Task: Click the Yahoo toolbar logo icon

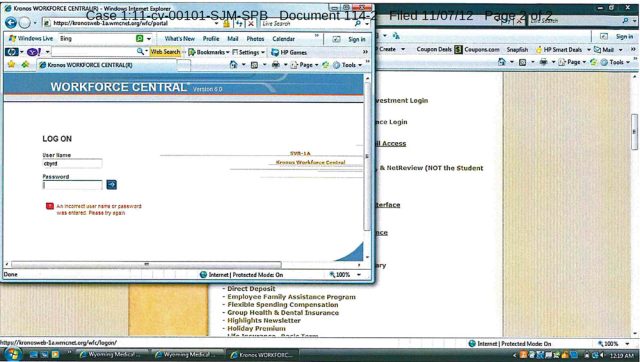Action: coord(34,52)
